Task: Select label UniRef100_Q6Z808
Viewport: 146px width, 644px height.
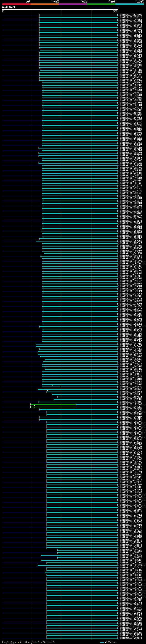Action: point(131,75)
